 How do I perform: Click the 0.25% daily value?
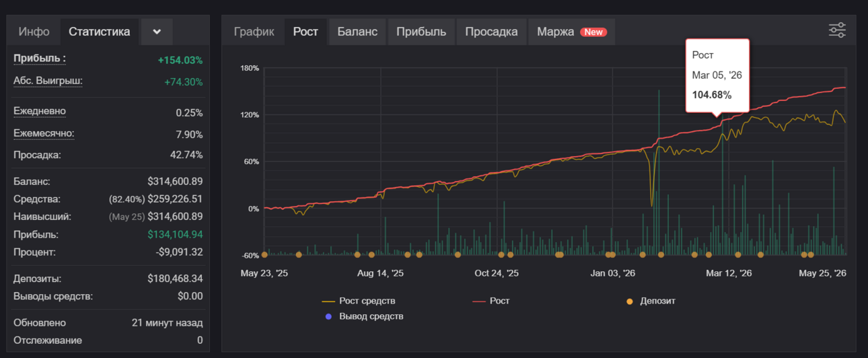pyautogui.click(x=189, y=112)
